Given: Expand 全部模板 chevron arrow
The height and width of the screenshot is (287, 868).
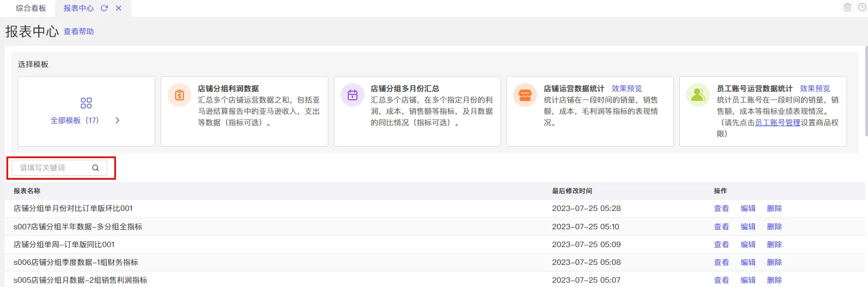Looking at the screenshot, I should click(118, 120).
